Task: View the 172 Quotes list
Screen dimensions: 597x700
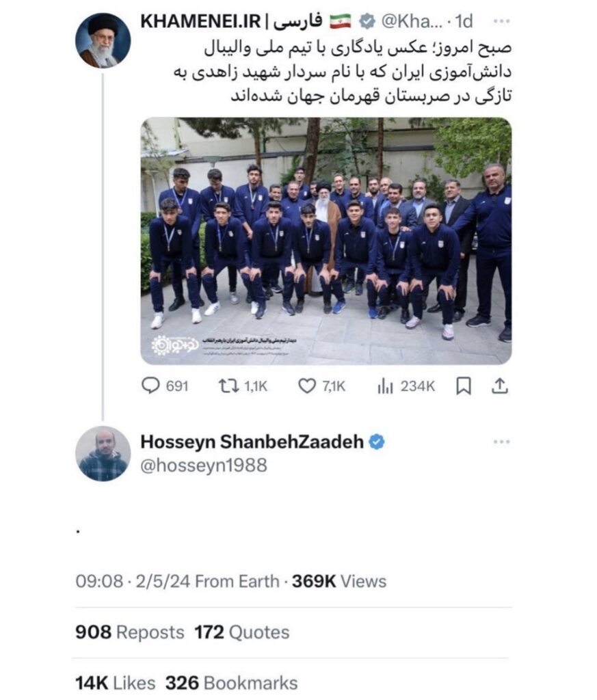Action: (241, 632)
